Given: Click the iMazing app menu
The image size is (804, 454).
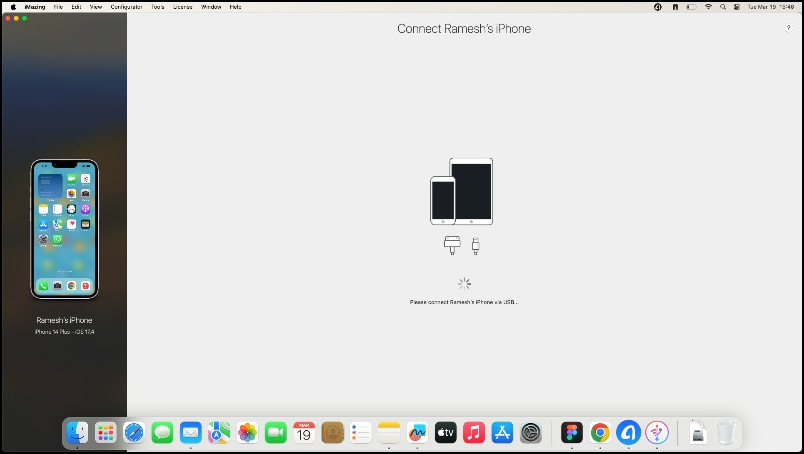Looking at the screenshot, I should 35,7.
